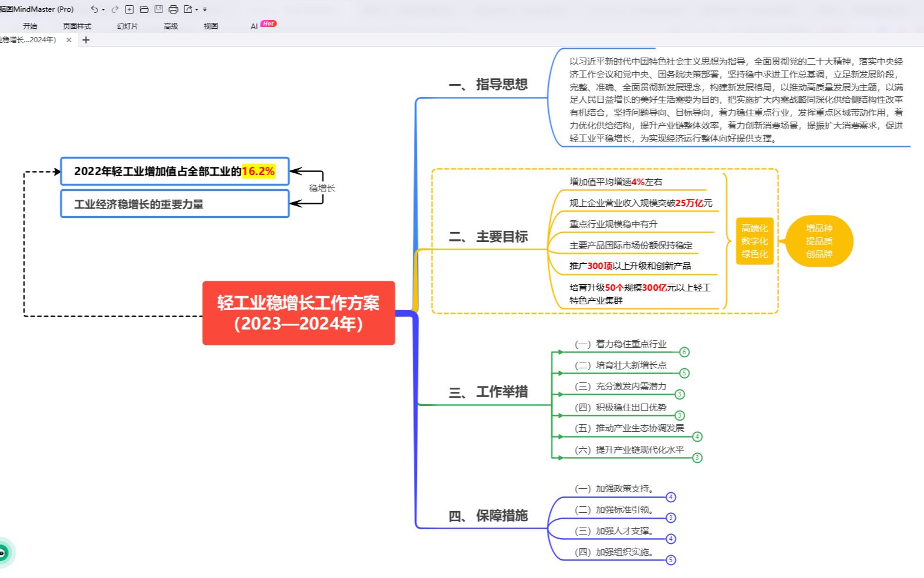924x578 pixels.
Task: Select the 二、主要目标 branch topic
Action: click(x=488, y=237)
